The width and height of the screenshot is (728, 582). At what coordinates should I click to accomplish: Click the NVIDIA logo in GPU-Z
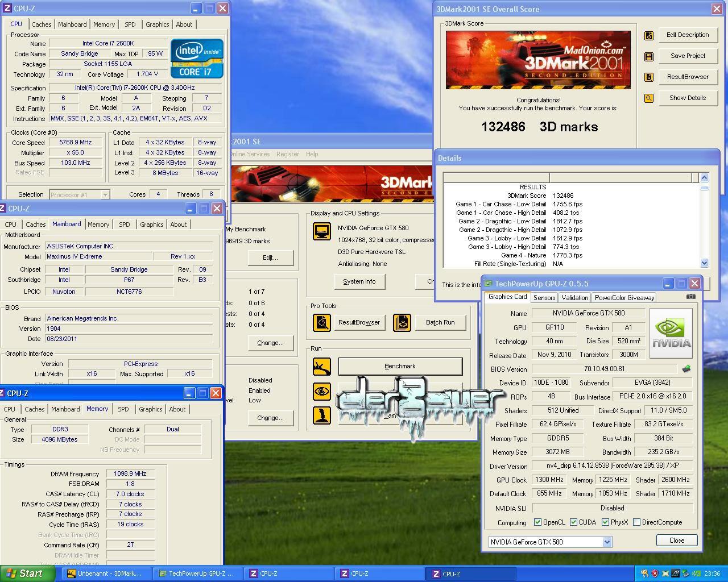click(671, 333)
